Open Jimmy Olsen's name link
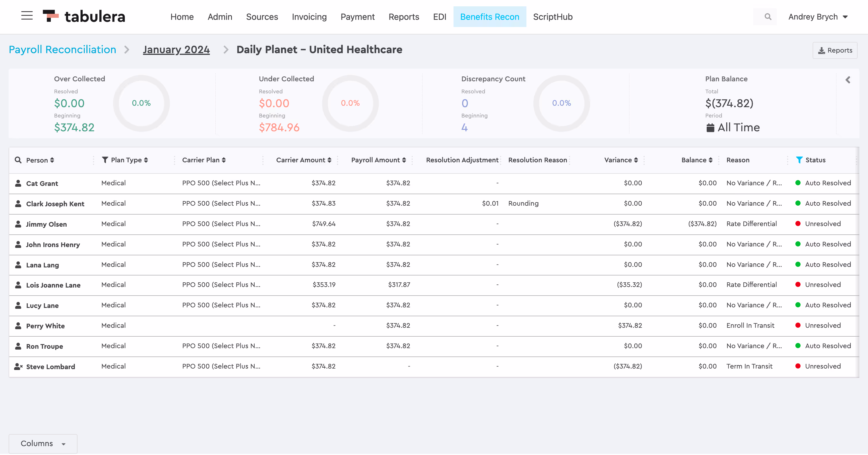 [x=46, y=224]
